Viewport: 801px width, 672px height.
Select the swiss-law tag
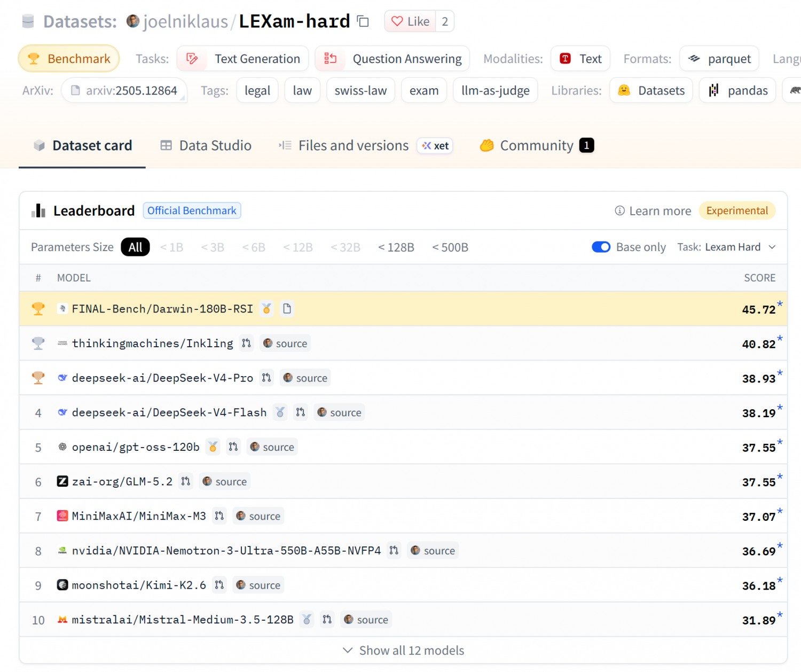pyautogui.click(x=360, y=91)
